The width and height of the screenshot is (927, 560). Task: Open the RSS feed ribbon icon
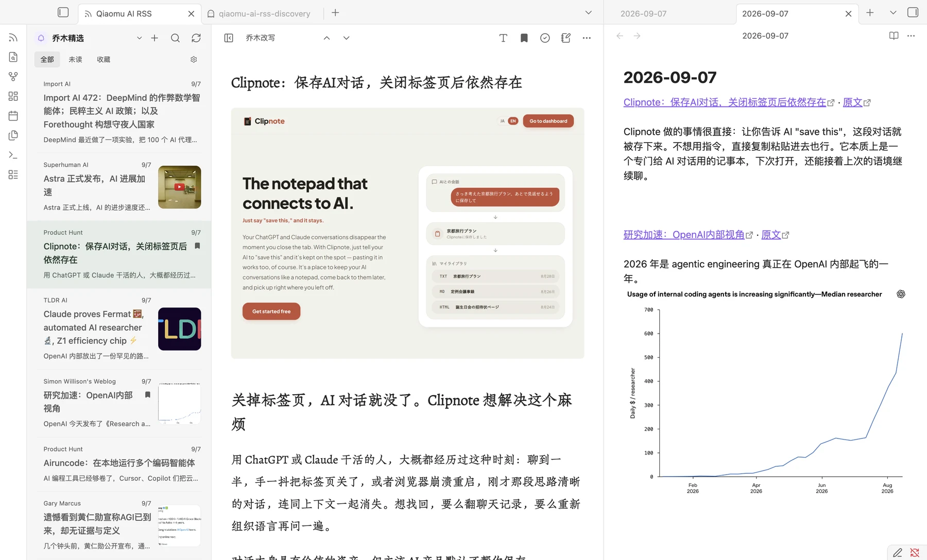(x=13, y=38)
